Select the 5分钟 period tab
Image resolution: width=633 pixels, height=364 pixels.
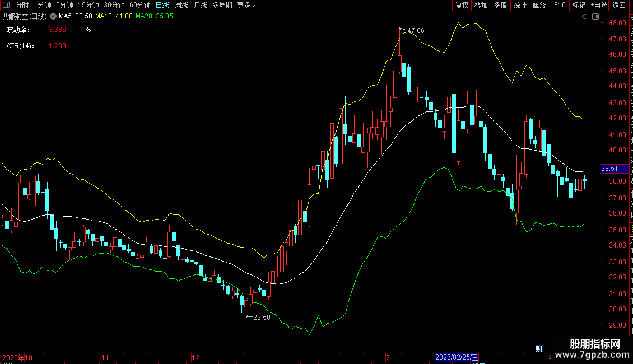pos(64,5)
